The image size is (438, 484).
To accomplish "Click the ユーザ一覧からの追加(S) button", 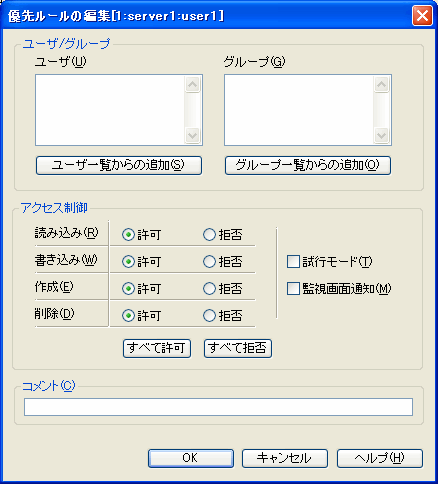I will (x=119, y=165).
